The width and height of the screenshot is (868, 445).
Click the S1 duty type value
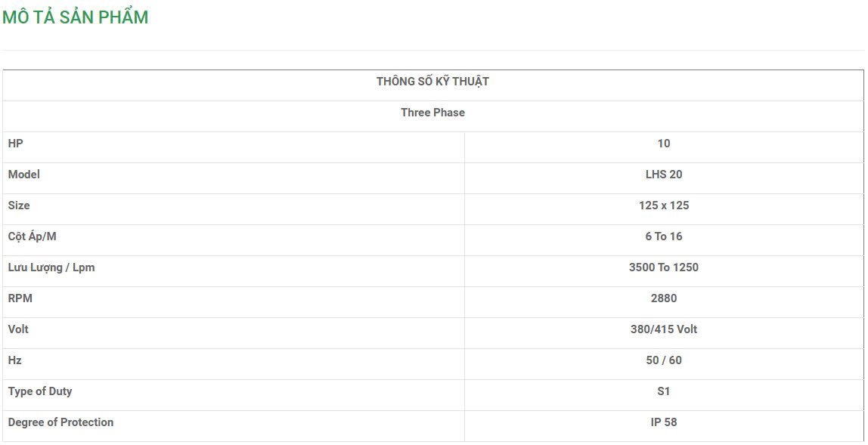pos(664,391)
